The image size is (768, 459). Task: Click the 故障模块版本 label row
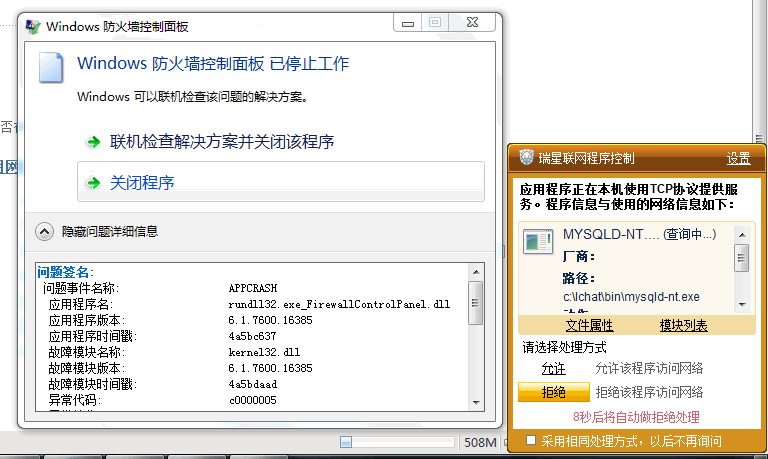[x=87, y=368]
